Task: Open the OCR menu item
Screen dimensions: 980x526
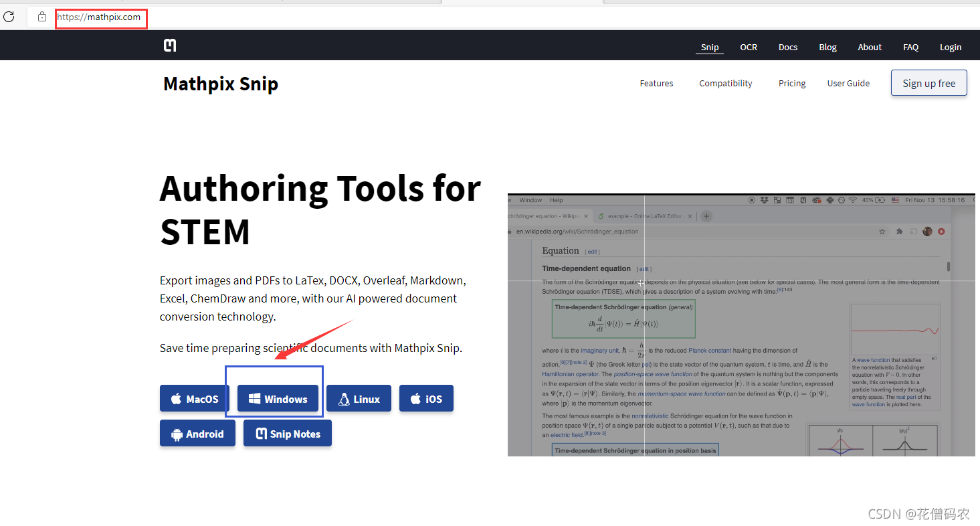Action: tap(749, 47)
